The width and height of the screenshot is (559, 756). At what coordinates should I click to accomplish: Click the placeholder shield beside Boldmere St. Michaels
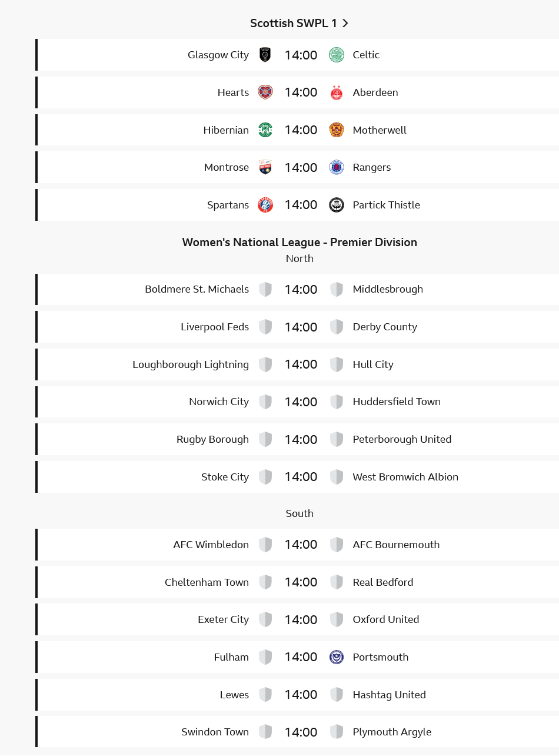(x=265, y=289)
